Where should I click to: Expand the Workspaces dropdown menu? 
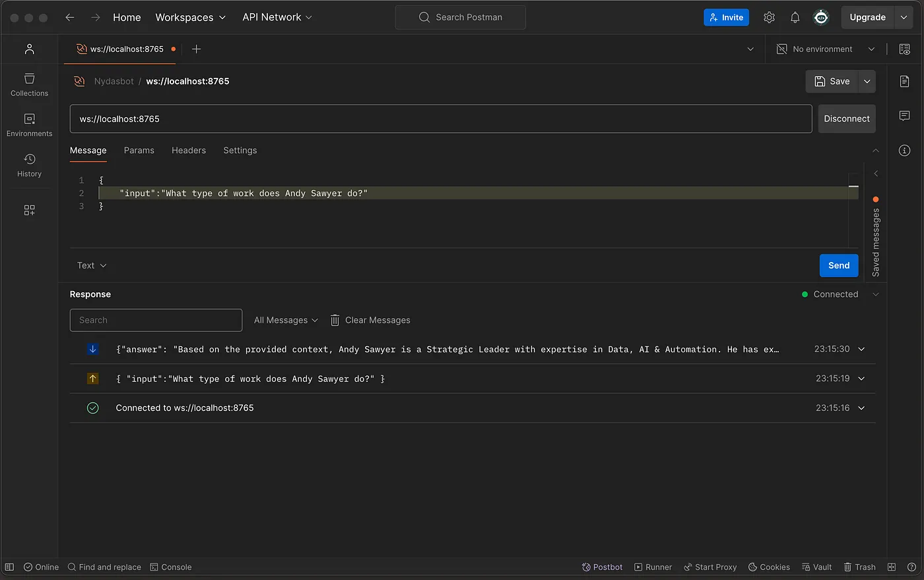(190, 17)
